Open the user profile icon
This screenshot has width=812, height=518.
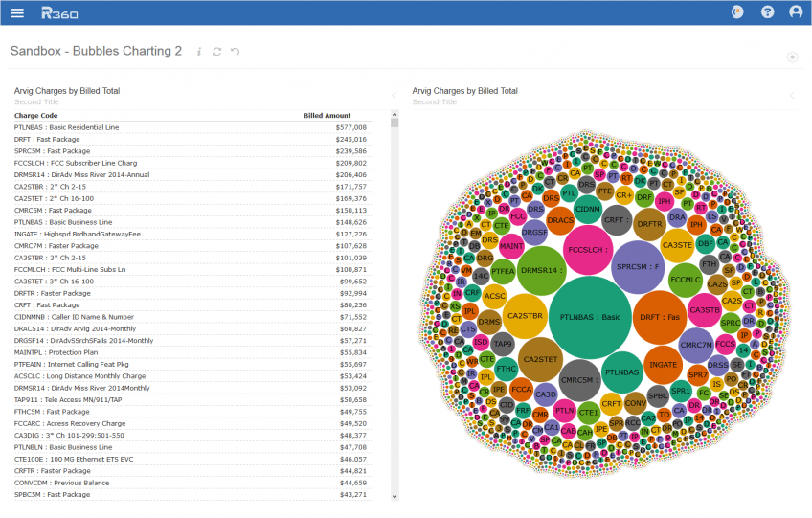[796, 11]
